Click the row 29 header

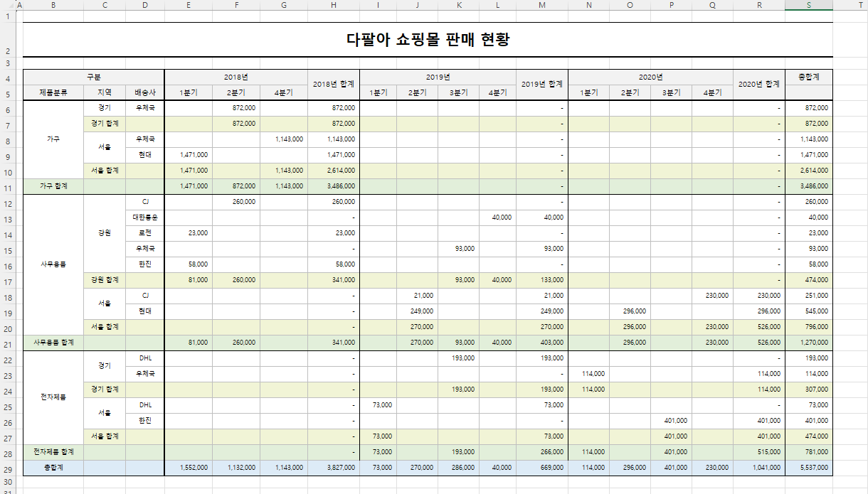click(7, 468)
